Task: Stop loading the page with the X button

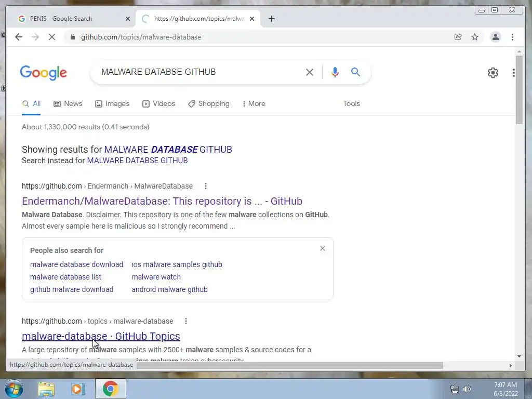Action: [x=51, y=37]
